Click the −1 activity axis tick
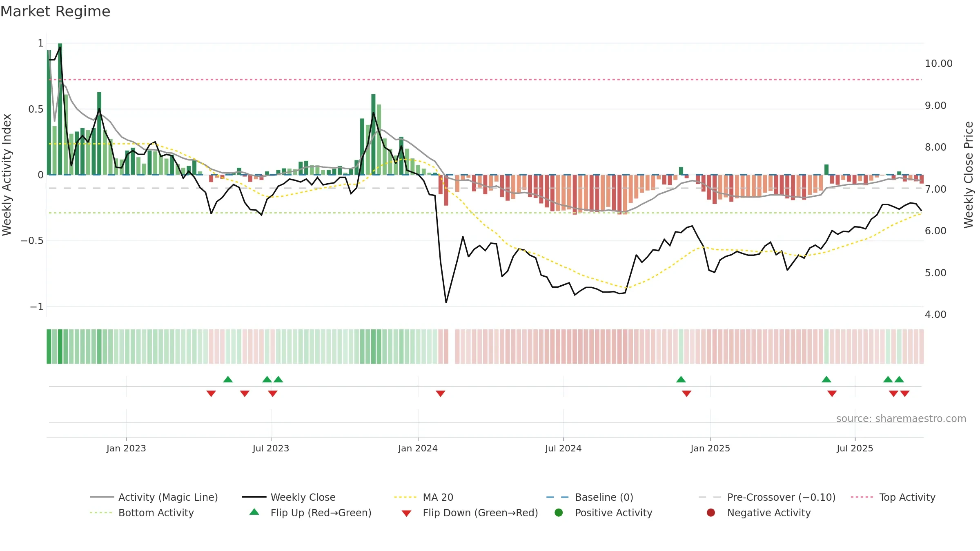980x551 pixels. click(x=37, y=307)
